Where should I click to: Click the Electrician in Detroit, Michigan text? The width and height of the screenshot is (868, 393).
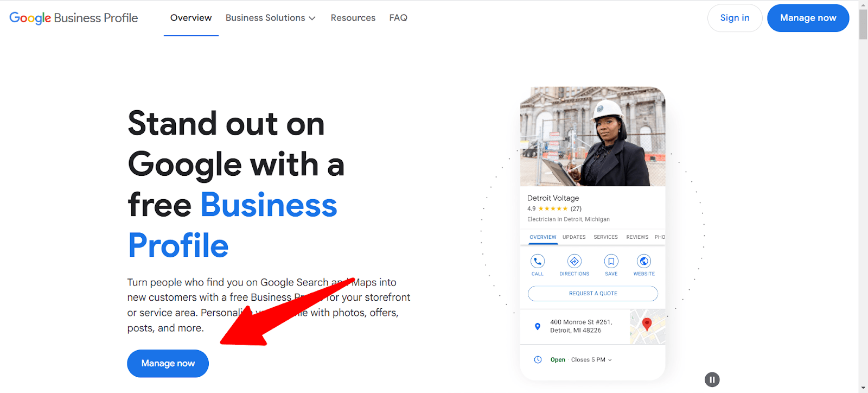(x=569, y=219)
